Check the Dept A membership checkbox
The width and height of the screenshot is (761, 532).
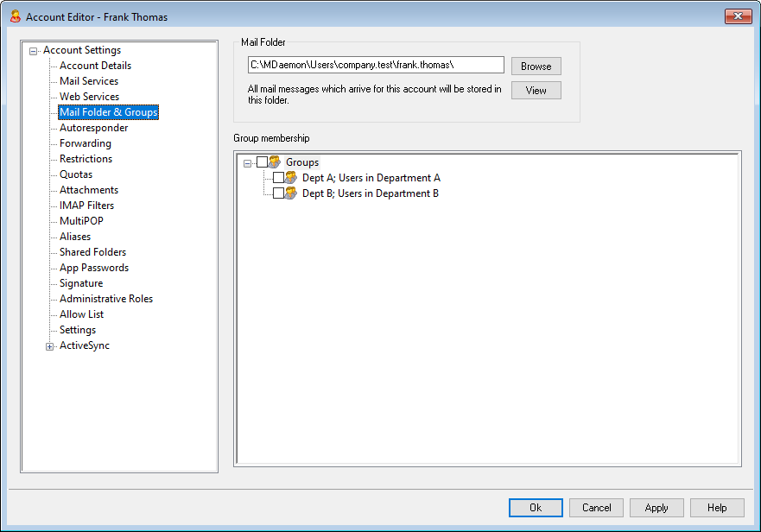(278, 178)
